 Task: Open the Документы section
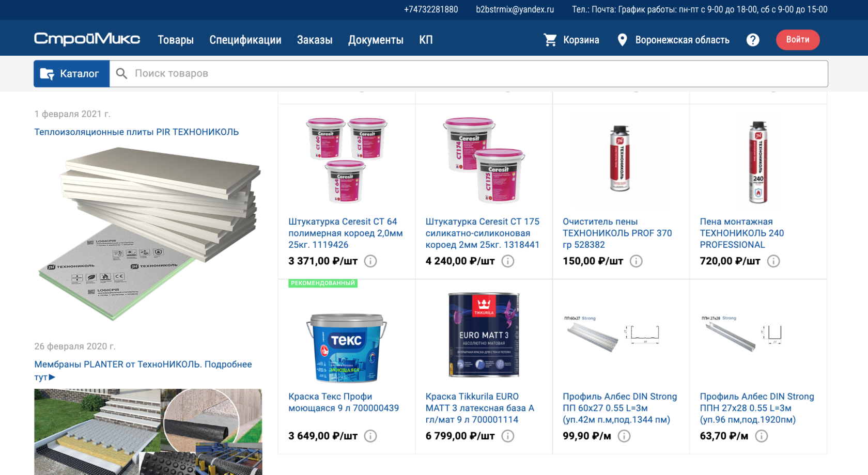tap(376, 40)
